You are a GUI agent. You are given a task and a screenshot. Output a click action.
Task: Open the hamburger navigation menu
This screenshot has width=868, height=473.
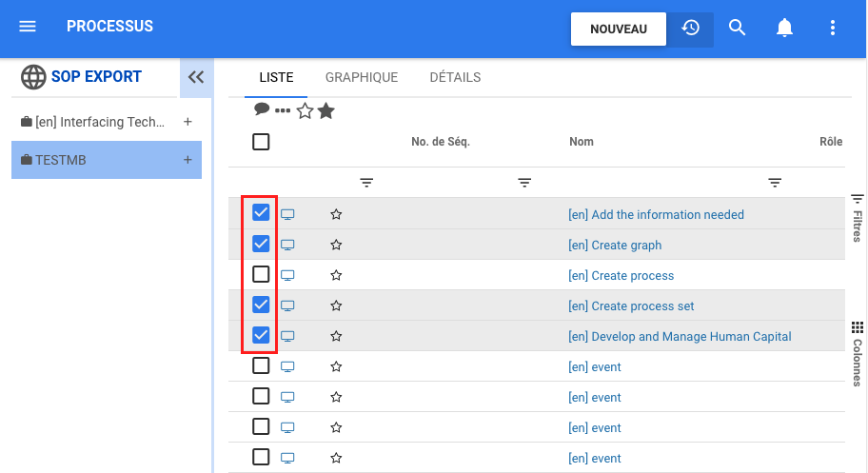point(28,27)
